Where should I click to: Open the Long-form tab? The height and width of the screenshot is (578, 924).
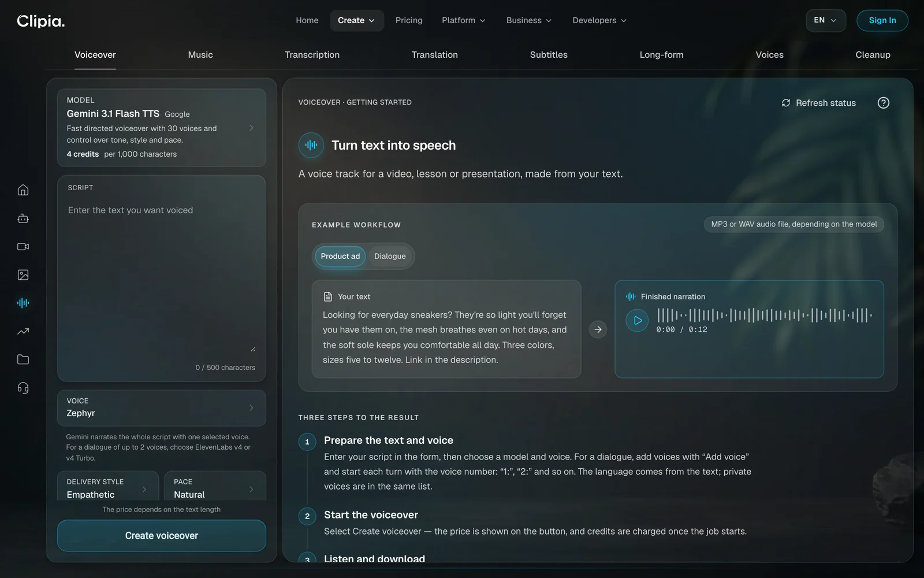coord(661,55)
